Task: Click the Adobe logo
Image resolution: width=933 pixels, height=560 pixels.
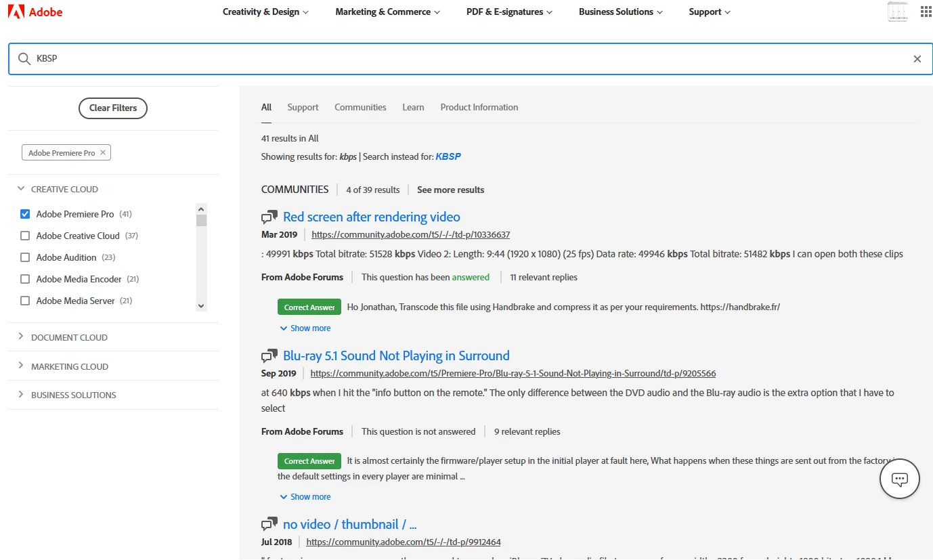Action: [x=35, y=12]
